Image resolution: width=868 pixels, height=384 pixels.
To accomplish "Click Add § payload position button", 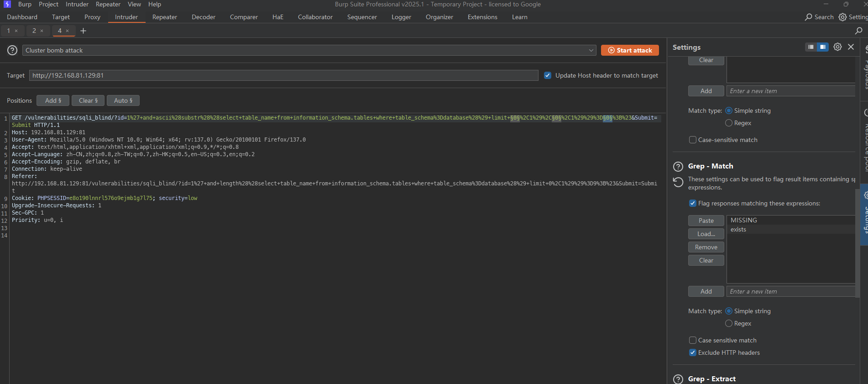I will [53, 100].
